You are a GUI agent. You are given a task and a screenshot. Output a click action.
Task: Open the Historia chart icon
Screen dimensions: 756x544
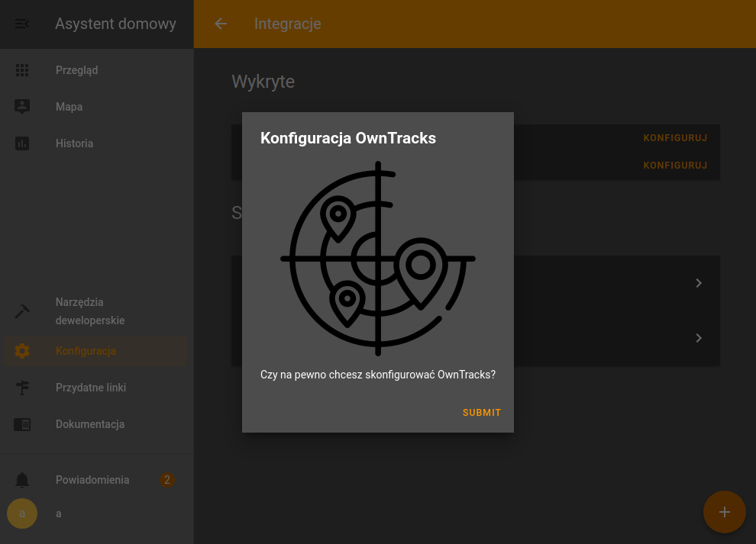(x=22, y=143)
